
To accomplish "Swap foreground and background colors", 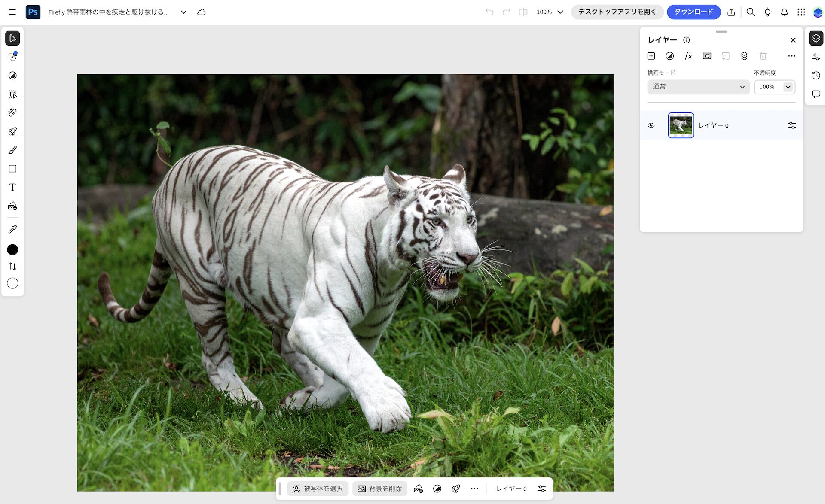I will (12, 266).
